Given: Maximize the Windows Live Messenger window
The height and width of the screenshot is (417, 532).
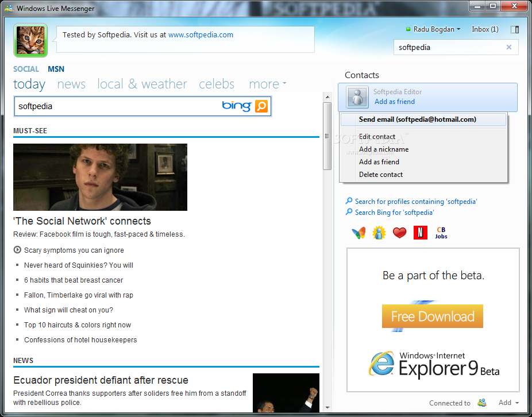Looking at the screenshot, I should click(492, 6).
